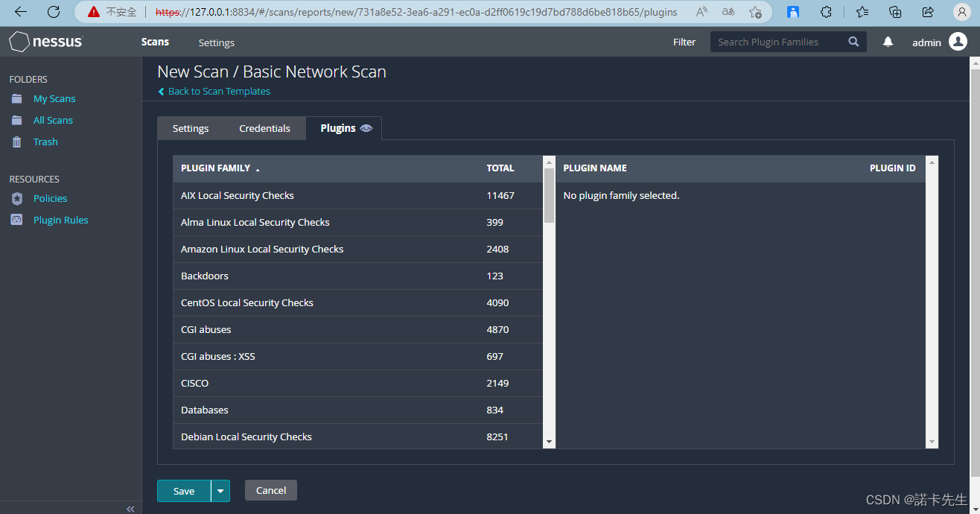980x514 pixels.
Task: Click the Nessus logo
Action: tap(46, 42)
